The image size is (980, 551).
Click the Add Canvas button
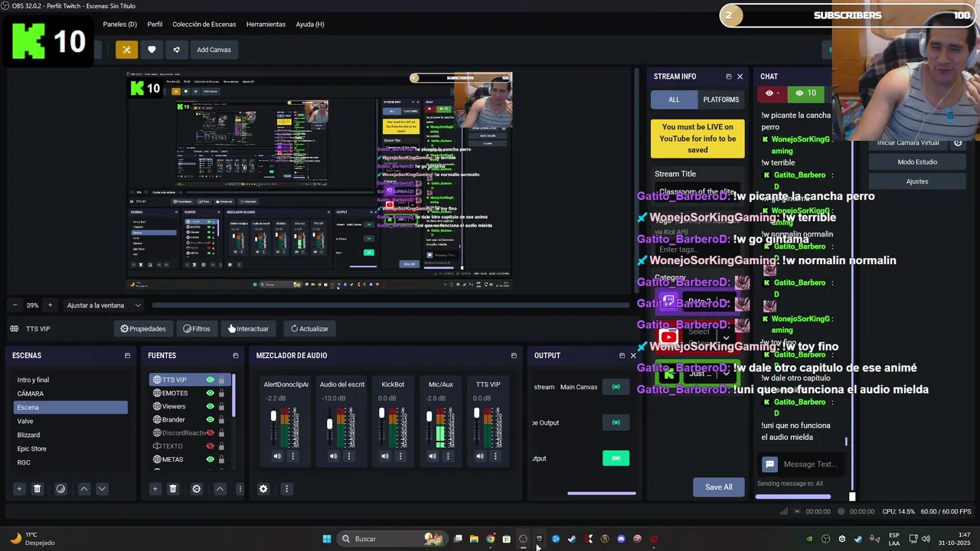[x=214, y=50]
